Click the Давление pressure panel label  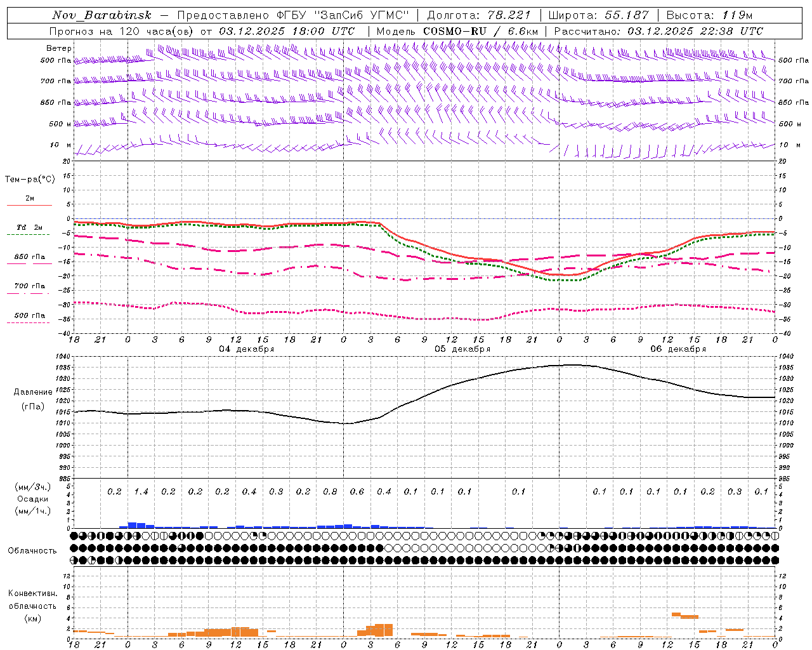33,392
